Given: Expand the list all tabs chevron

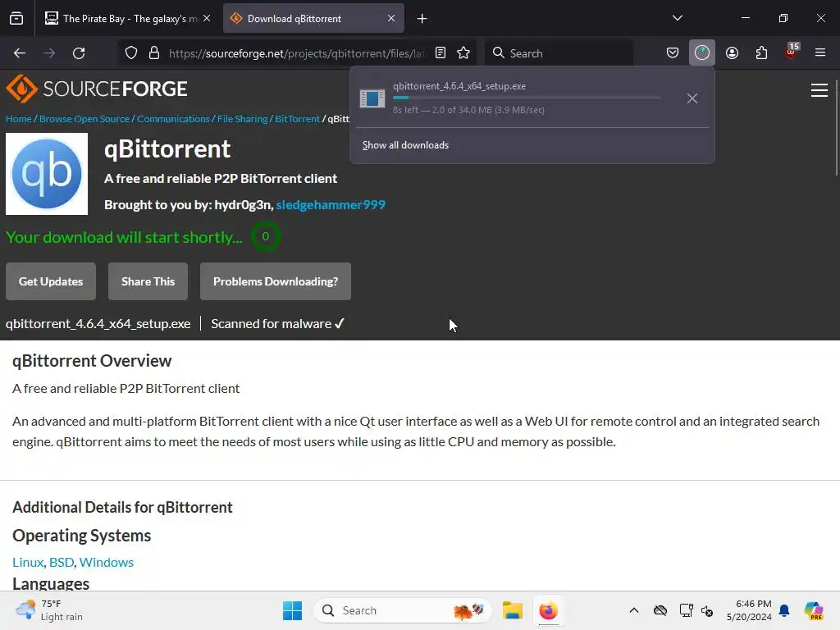Looking at the screenshot, I should pos(677,19).
